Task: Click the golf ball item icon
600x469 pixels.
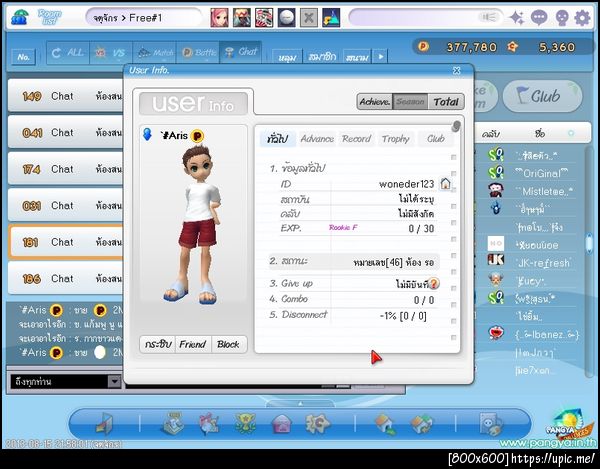Action: (286, 17)
